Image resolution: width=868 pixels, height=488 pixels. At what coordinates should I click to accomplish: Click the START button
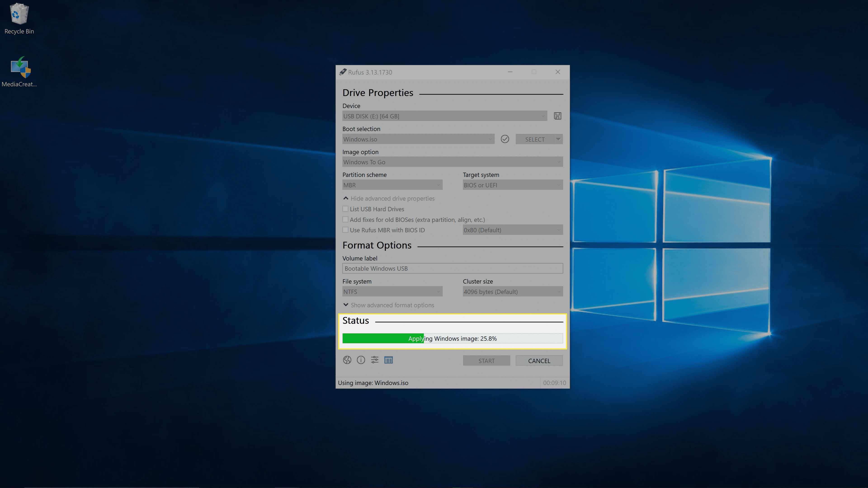[x=486, y=361]
